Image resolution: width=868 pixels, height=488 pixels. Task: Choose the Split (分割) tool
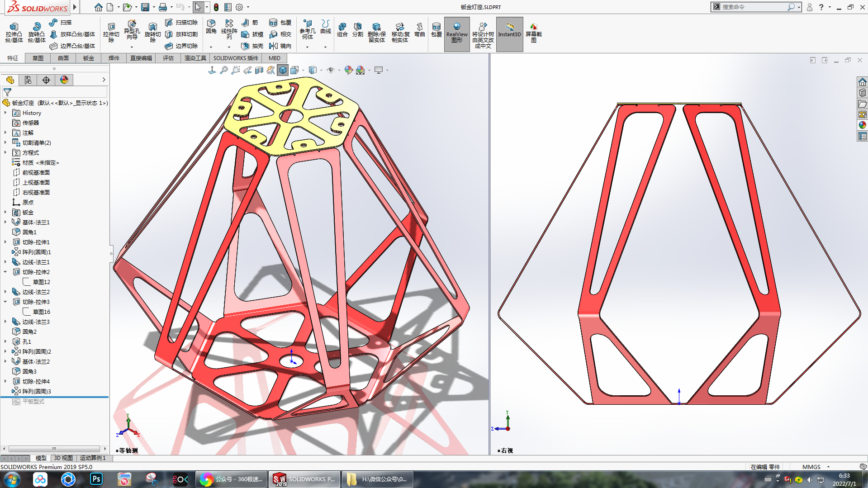point(358,30)
